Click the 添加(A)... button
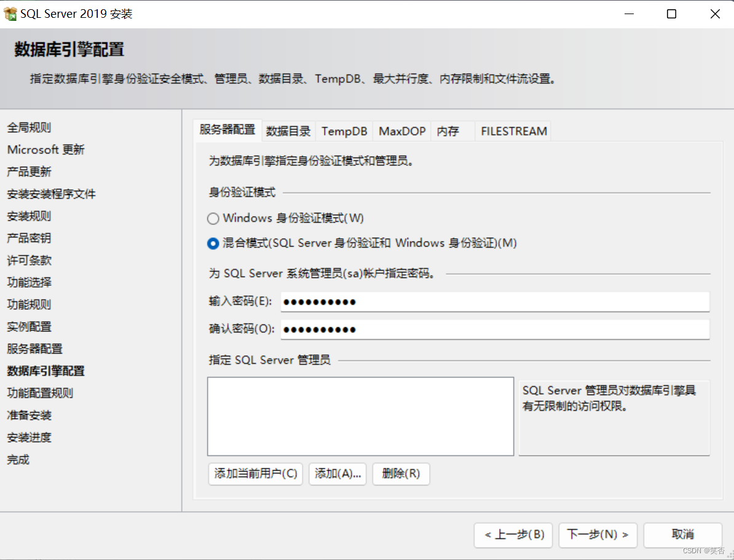 [337, 474]
